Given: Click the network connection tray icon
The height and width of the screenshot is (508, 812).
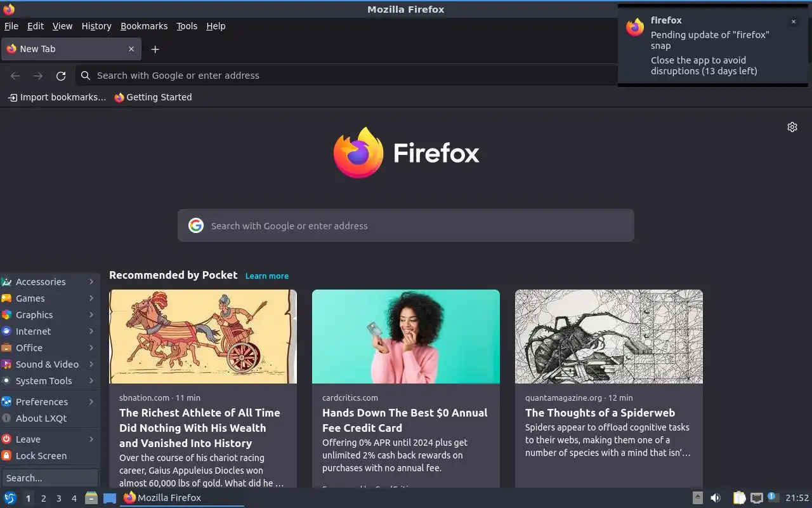Looking at the screenshot, I should pos(756,498).
